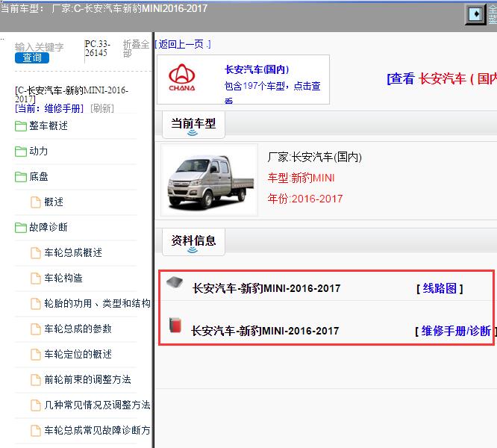Collapse the 故障诊断 folder

point(49,227)
